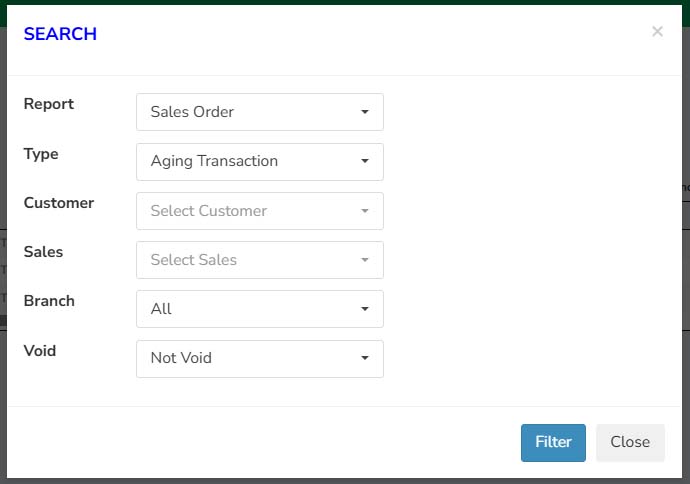Image resolution: width=690 pixels, height=484 pixels.
Task: Click the caret arrow beside Not Void
Action: [364, 358]
